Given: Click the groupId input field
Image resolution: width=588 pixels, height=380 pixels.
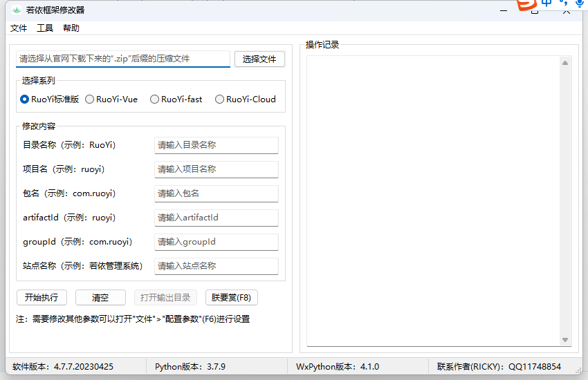Looking at the screenshot, I should click(x=217, y=242).
